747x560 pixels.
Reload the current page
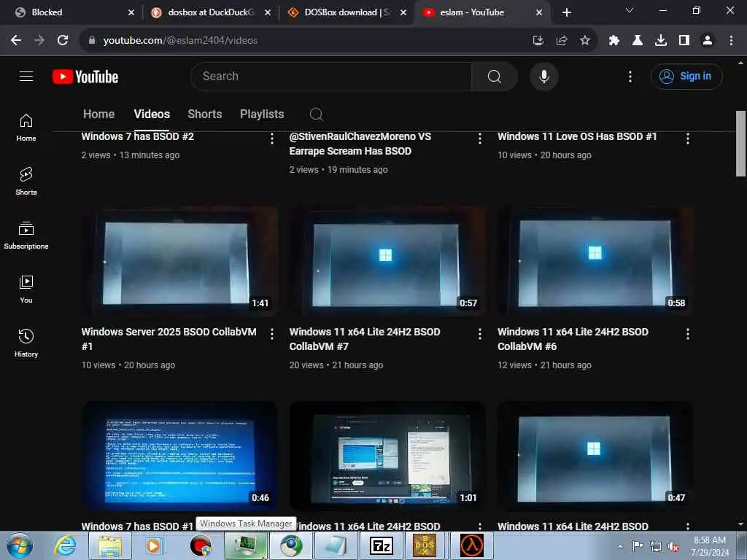point(63,41)
